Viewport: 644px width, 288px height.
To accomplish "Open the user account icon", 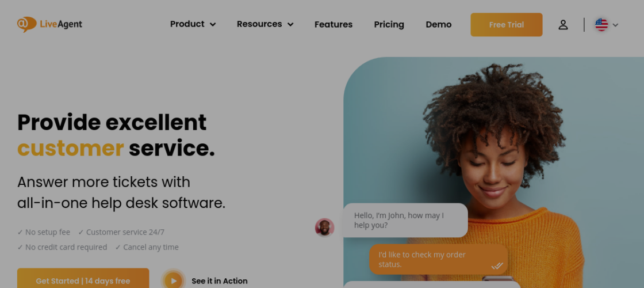I will [563, 25].
